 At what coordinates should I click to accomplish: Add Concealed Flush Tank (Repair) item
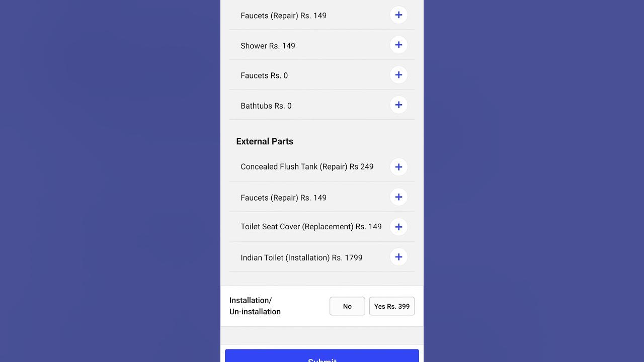click(398, 167)
